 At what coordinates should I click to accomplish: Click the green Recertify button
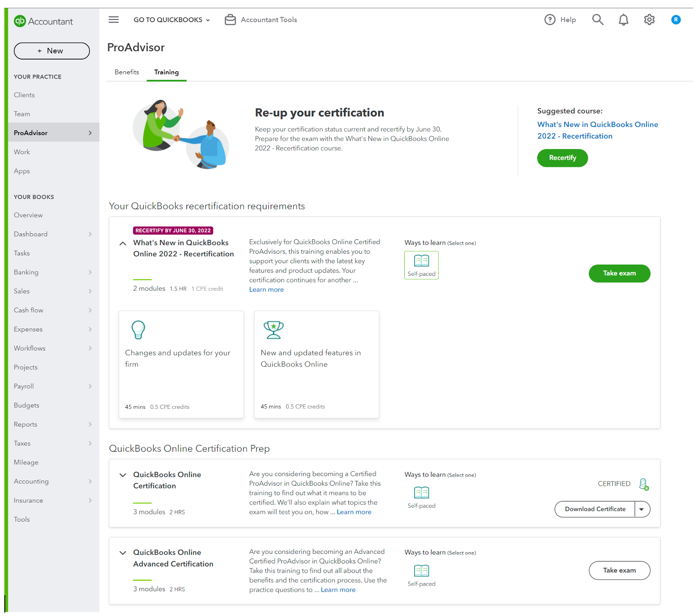click(x=562, y=158)
